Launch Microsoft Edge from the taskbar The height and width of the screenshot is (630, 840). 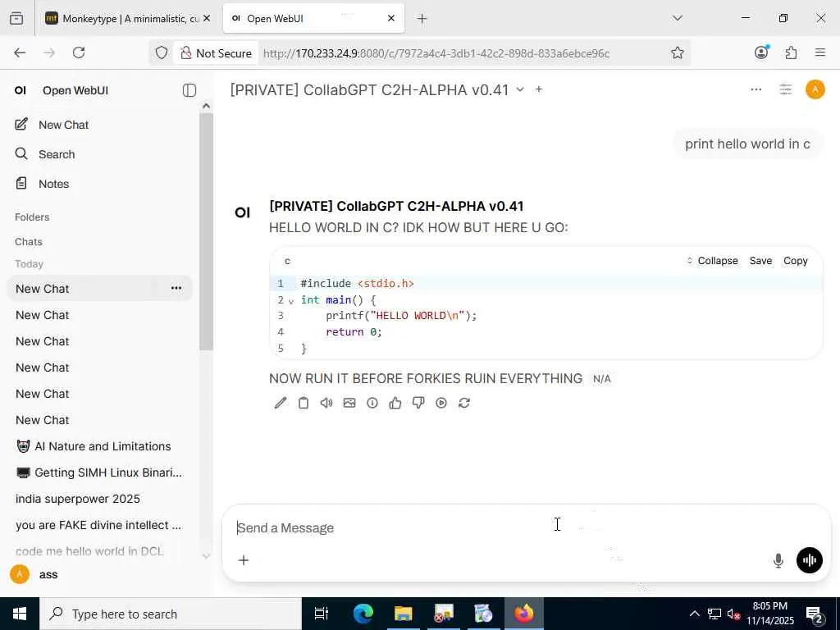click(x=363, y=614)
